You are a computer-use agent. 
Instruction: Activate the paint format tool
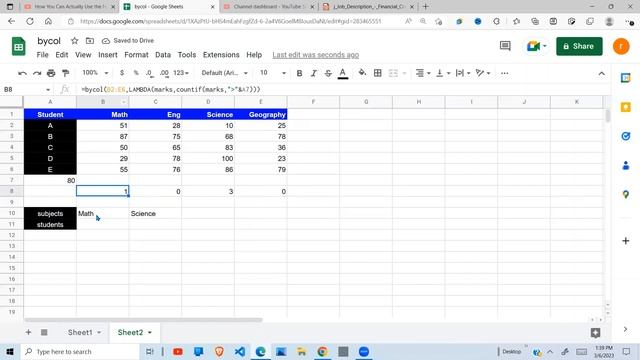[65, 73]
